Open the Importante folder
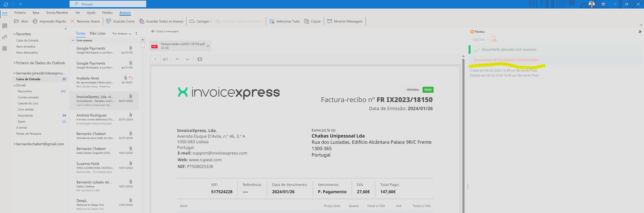Image resolution: width=644 pixels, height=213 pixels. [x=25, y=115]
